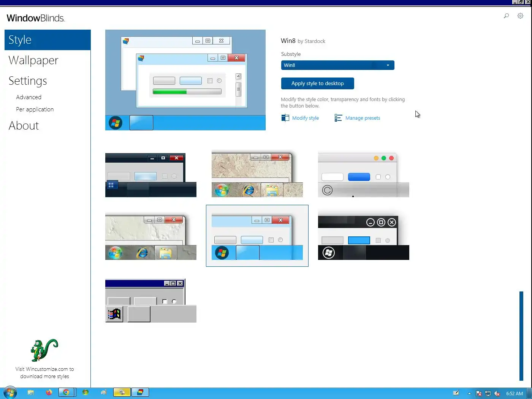Click the volume tray icon
Viewport: 532px width, 399px height.
497,394
